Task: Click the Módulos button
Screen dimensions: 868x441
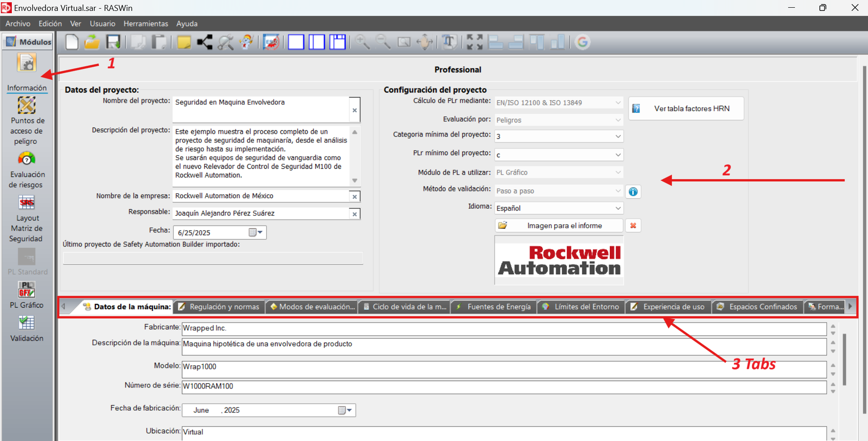Action: pos(28,42)
